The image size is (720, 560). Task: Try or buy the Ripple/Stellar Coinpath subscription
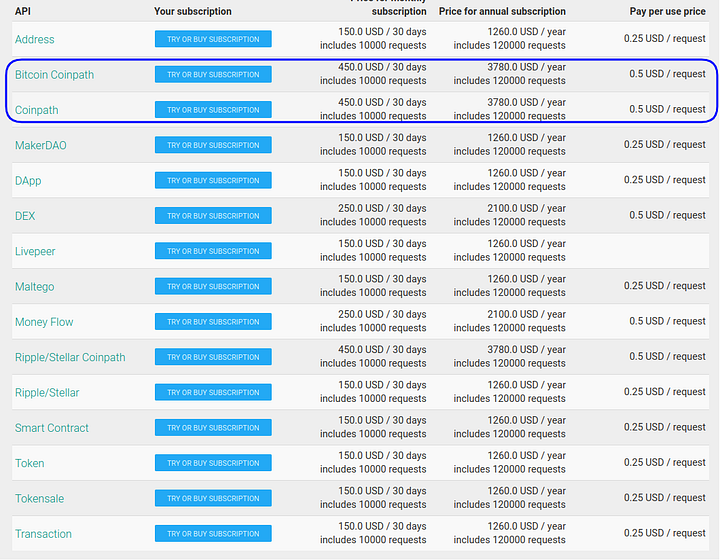[x=213, y=357]
